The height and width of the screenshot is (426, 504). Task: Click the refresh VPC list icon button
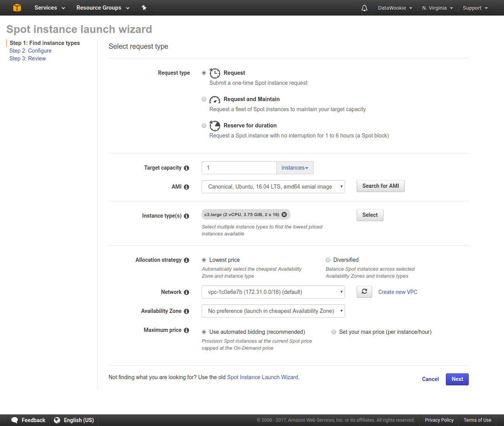pos(364,292)
